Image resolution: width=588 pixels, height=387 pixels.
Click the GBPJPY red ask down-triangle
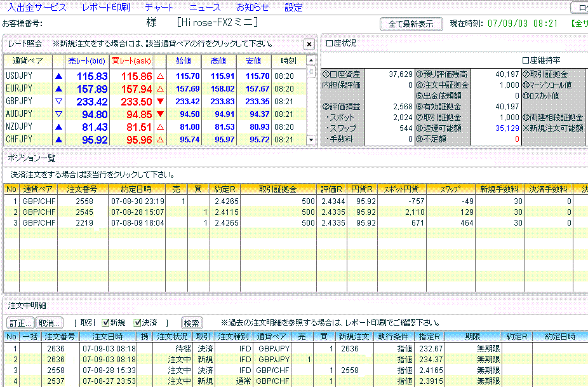[160, 101]
